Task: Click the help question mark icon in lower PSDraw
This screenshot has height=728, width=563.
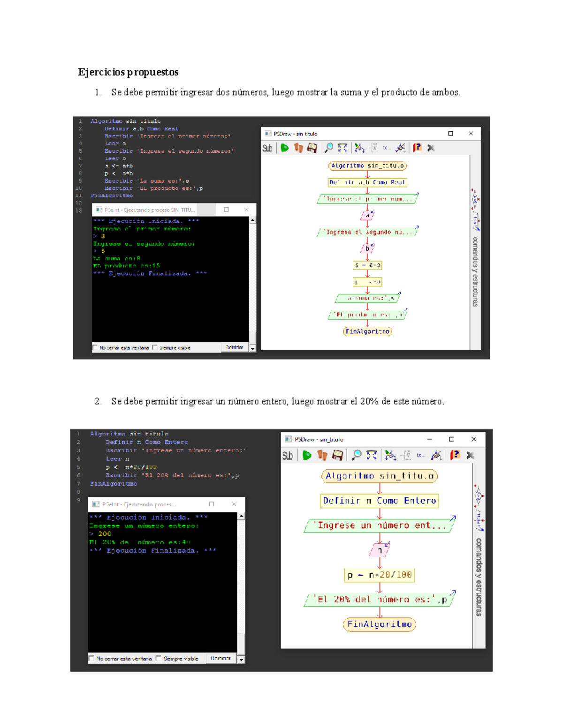Action: [455, 455]
